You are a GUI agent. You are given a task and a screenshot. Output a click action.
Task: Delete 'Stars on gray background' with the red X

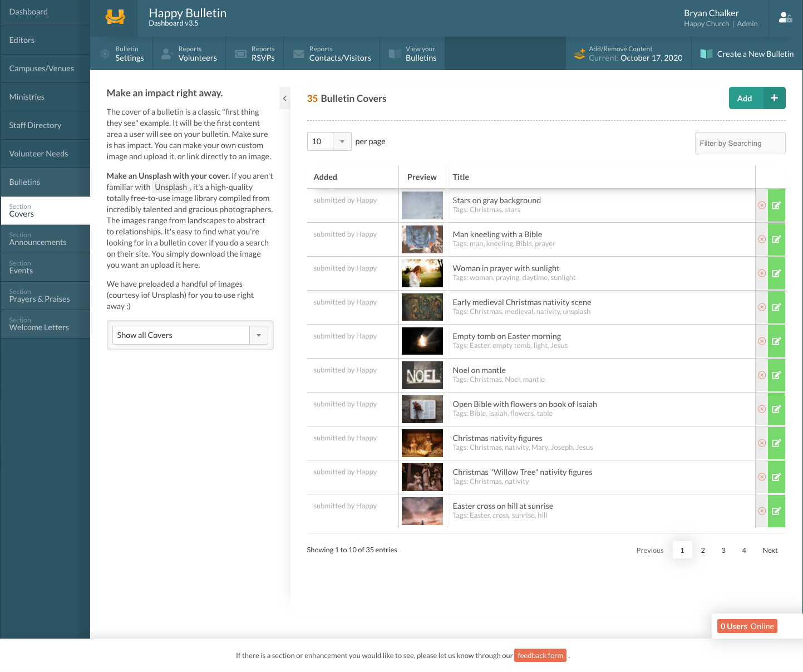point(761,205)
